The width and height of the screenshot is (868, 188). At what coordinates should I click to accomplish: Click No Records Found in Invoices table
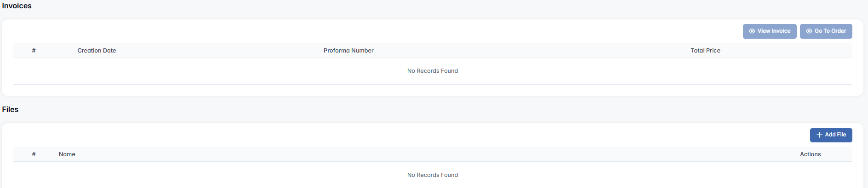[433, 71]
